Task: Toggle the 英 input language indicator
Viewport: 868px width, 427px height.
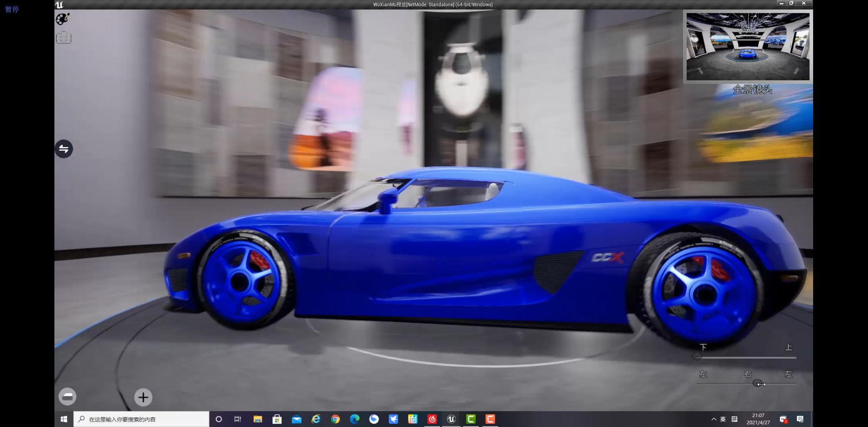Action: [723, 419]
